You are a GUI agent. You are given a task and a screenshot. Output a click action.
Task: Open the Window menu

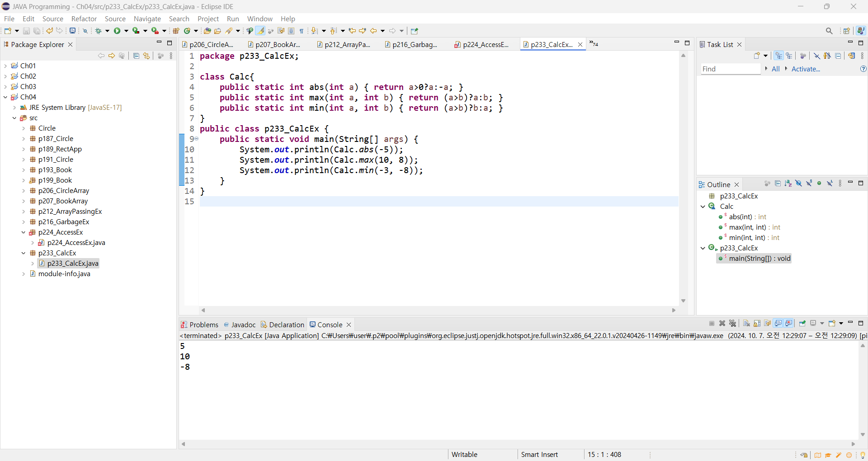pyautogui.click(x=260, y=19)
